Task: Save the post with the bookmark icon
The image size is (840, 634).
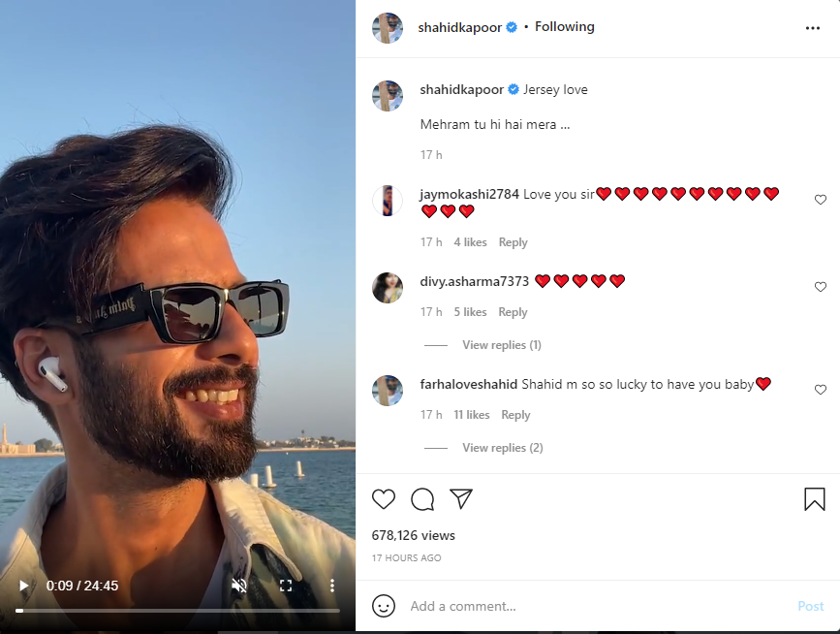Action: pyautogui.click(x=814, y=499)
